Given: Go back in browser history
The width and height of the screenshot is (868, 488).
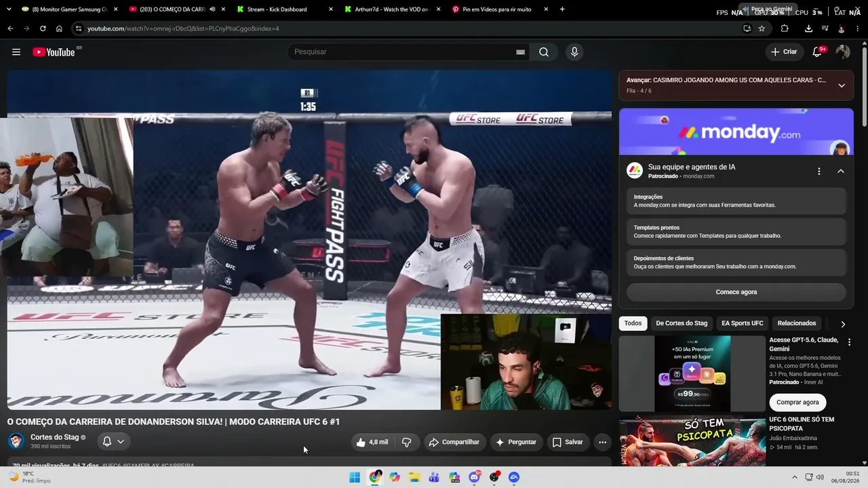Looking at the screenshot, I should click(10, 28).
